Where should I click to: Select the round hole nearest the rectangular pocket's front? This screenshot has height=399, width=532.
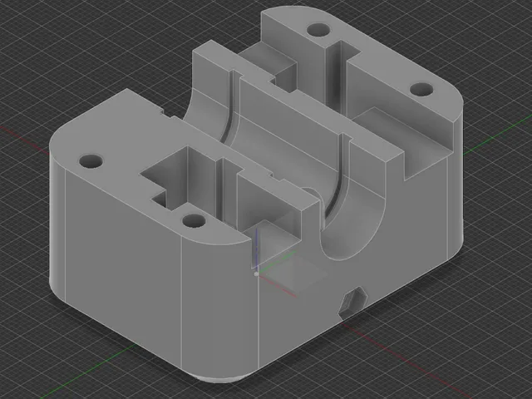(194, 221)
